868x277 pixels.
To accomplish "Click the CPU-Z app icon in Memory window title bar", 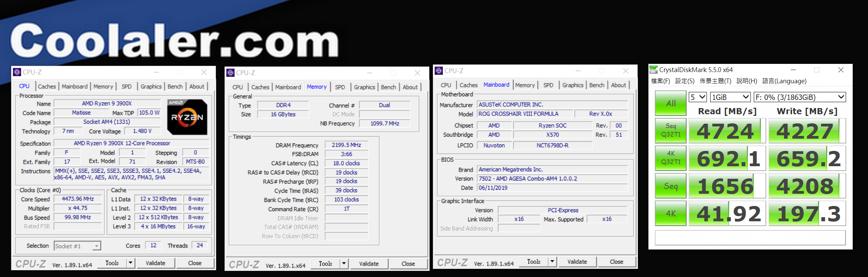I will click(230, 73).
